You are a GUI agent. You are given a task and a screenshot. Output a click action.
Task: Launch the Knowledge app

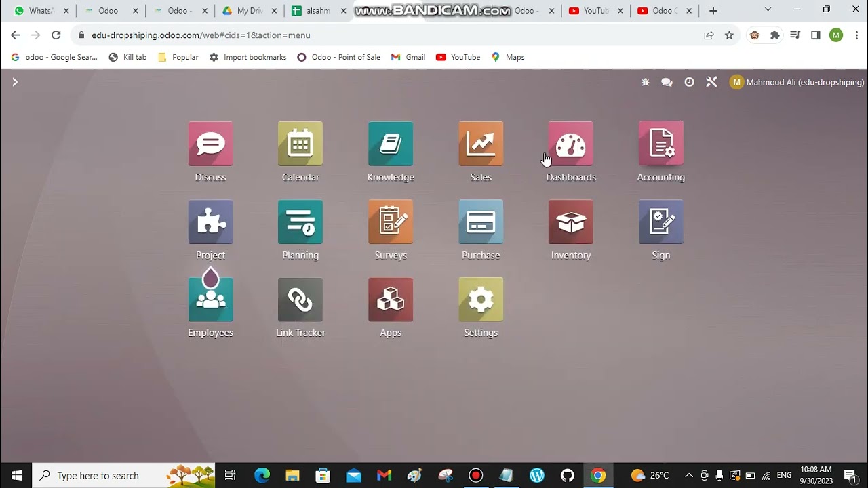[x=391, y=144]
